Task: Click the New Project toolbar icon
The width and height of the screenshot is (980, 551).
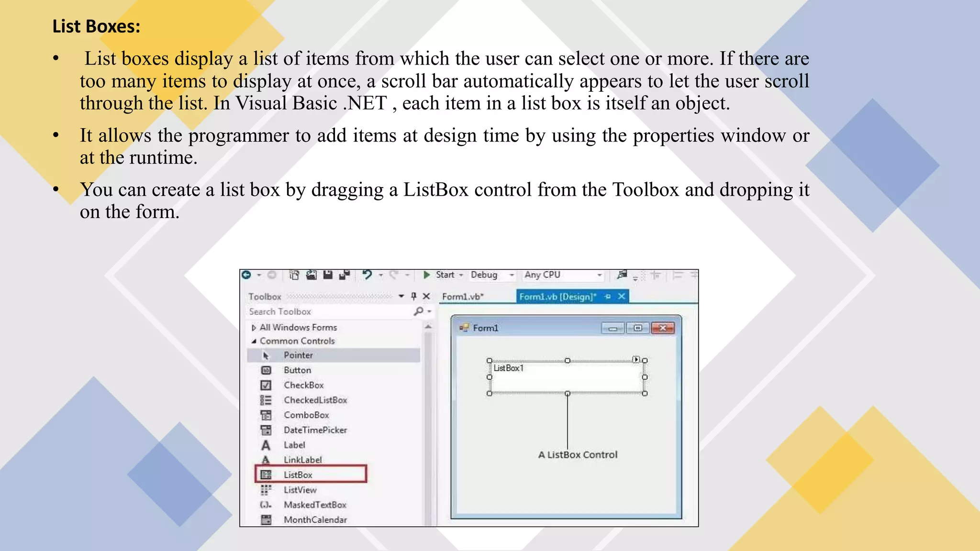Action: pyautogui.click(x=295, y=275)
